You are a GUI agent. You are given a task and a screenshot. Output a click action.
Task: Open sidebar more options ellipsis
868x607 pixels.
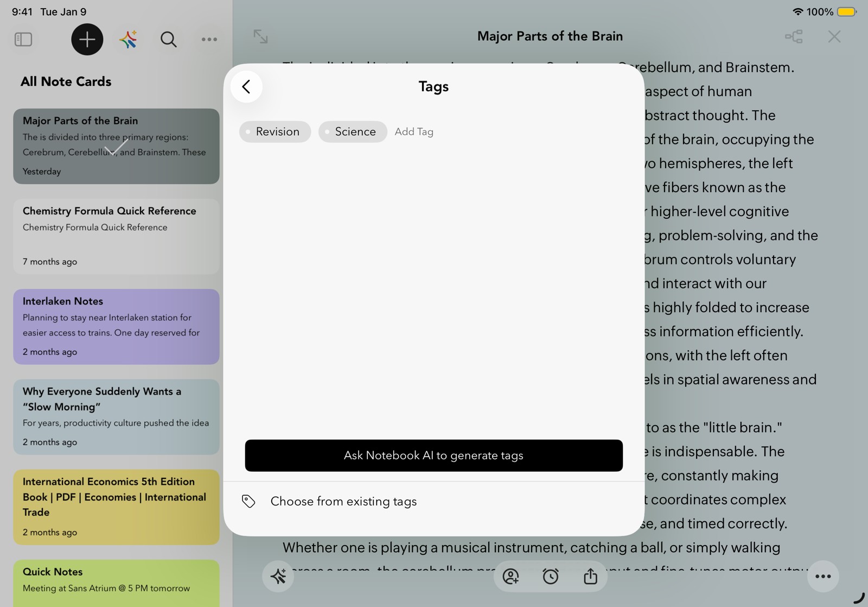click(209, 39)
